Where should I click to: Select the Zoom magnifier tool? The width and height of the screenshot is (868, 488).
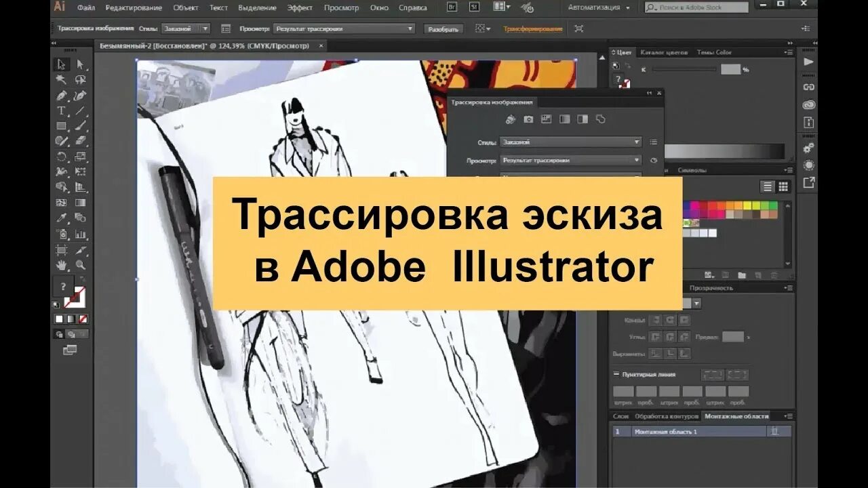(80, 265)
